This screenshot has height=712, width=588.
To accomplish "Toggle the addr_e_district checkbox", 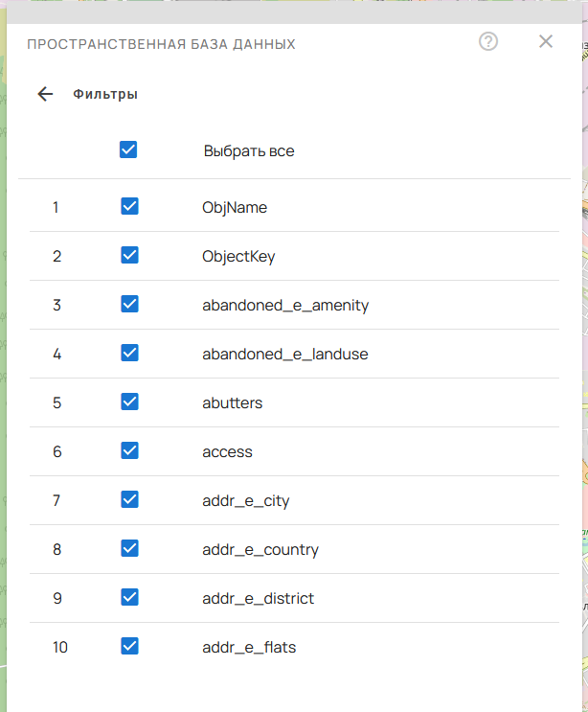I will click(130, 597).
